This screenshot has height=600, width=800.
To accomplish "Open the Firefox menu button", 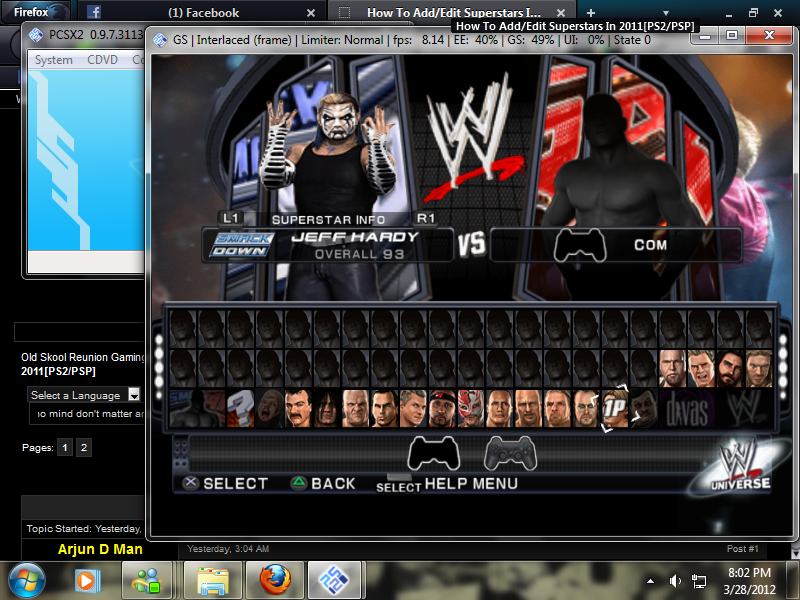I will (37, 11).
